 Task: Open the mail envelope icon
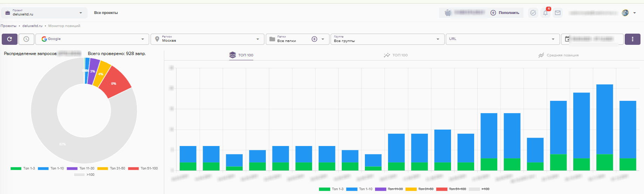click(558, 13)
